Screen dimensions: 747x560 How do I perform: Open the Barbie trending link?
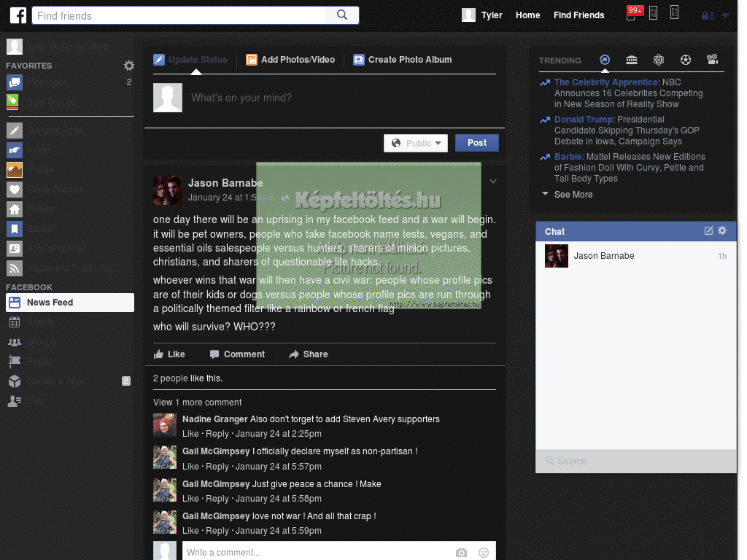click(x=568, y=156)
